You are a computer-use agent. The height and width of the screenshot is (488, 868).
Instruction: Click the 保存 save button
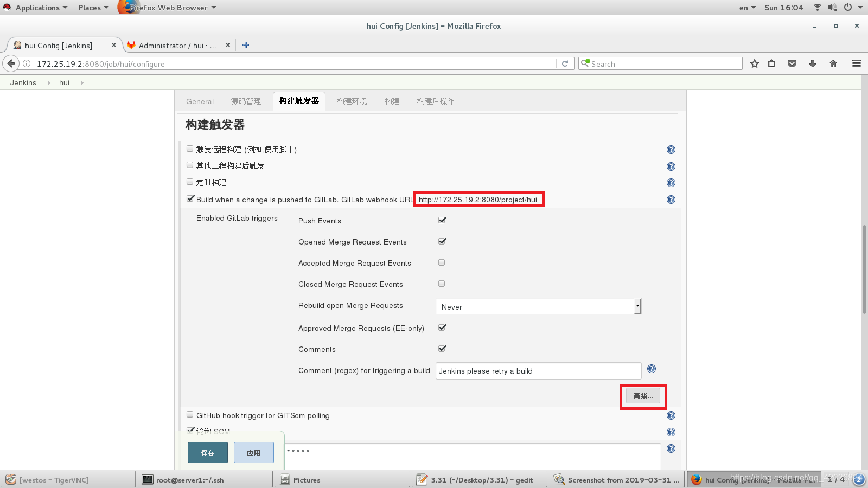(208, 453)
